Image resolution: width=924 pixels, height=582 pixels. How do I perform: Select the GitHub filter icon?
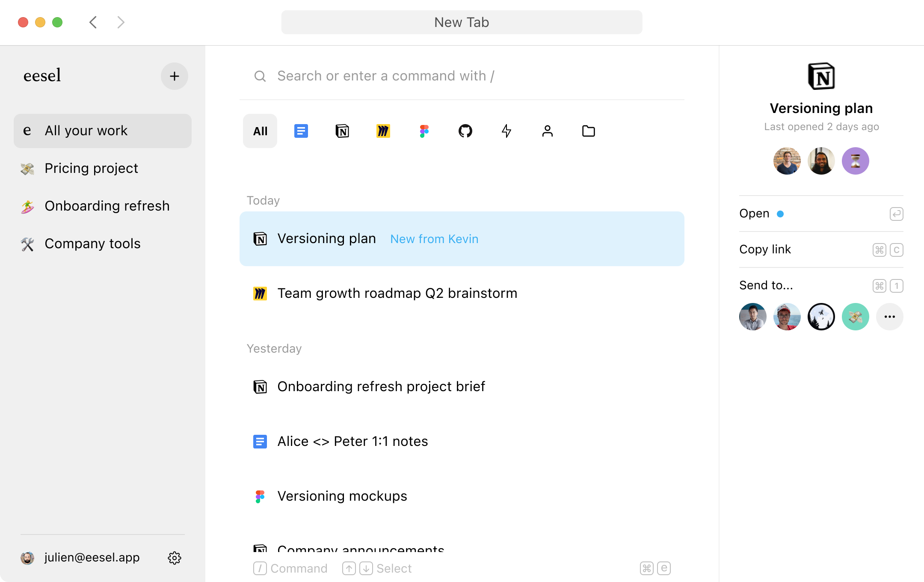[x=465, y=131]
